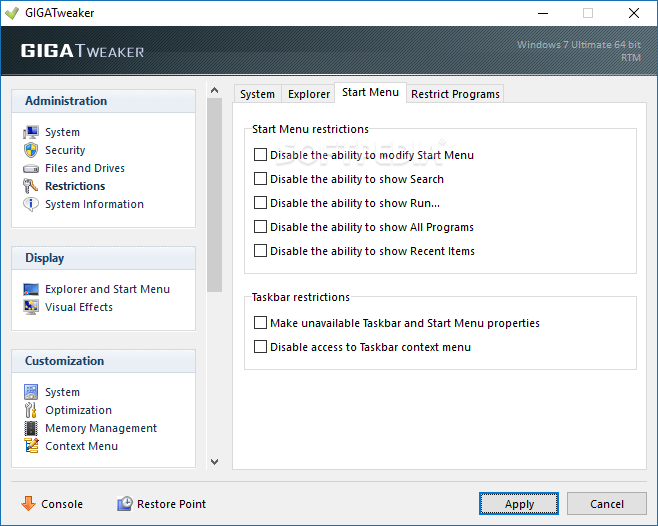Click the sidebar scroll down arrow

(x=214, y=462)
